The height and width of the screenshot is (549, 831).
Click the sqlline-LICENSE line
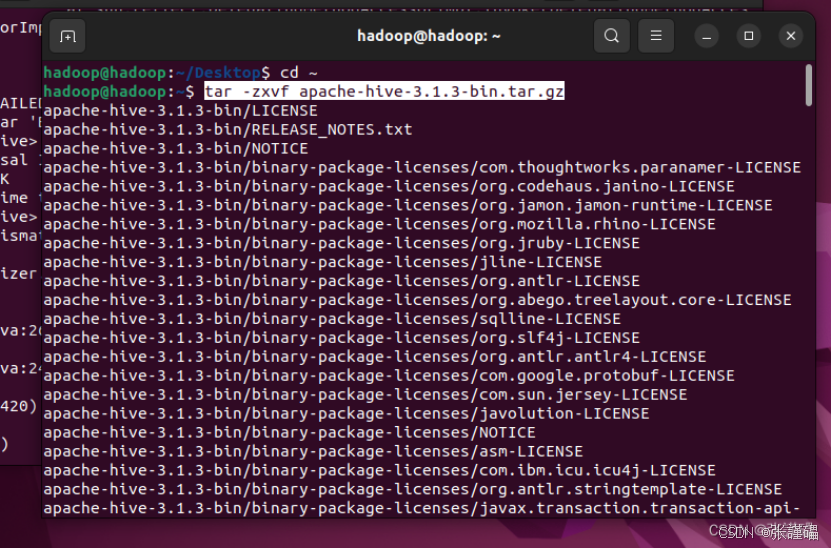coord(332,319)
